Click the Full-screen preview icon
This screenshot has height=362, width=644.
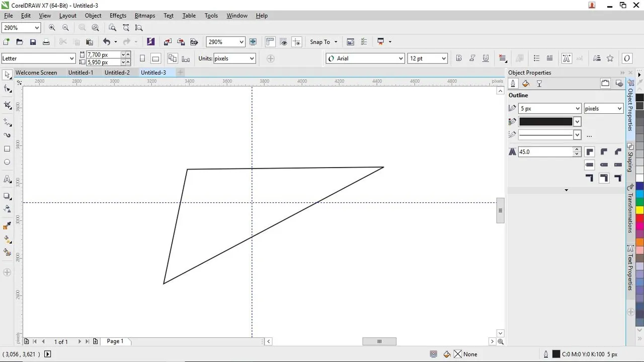tap(253, 42)
